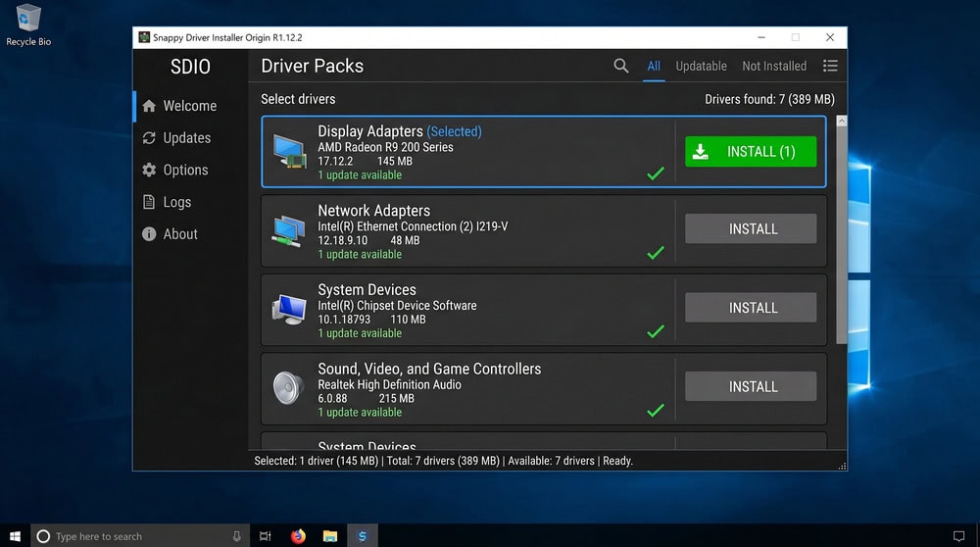Click the Display Adapters 1 update available text
This screenshot has width=980, height=547.
click(360, 175)
